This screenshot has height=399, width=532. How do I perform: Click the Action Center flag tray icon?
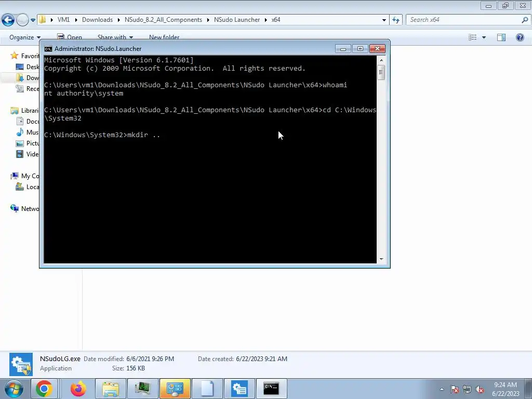(x=455, y=389)
